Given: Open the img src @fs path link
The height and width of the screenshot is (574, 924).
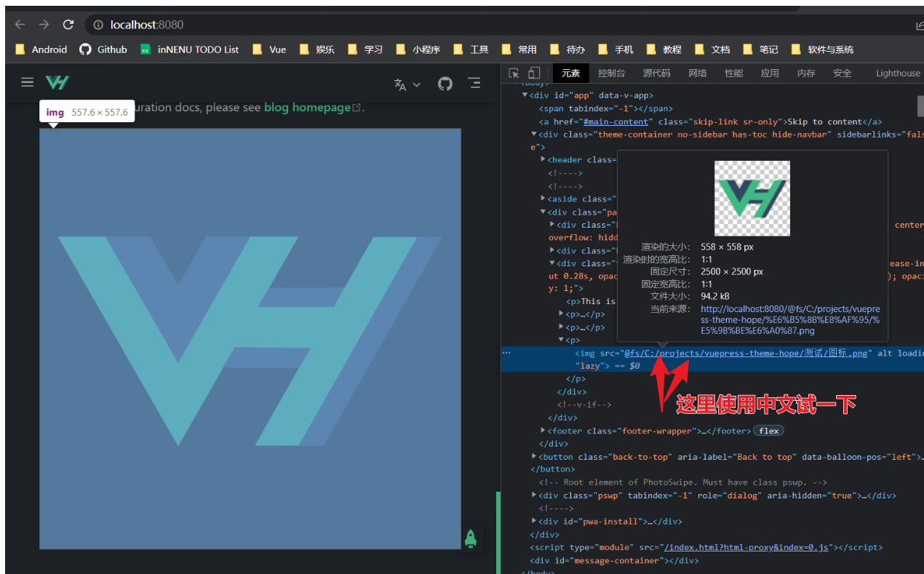Looking at the screenshot, I should tap(746, 353).
